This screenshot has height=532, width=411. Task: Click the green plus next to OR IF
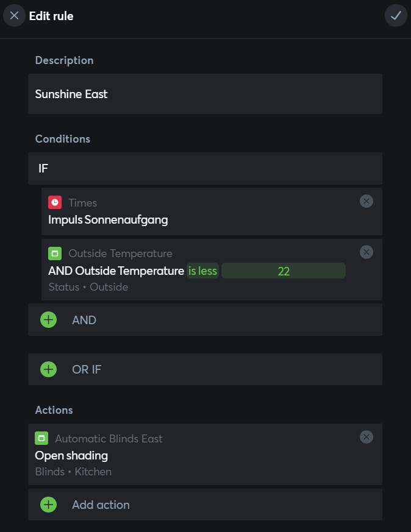[49, 369]
